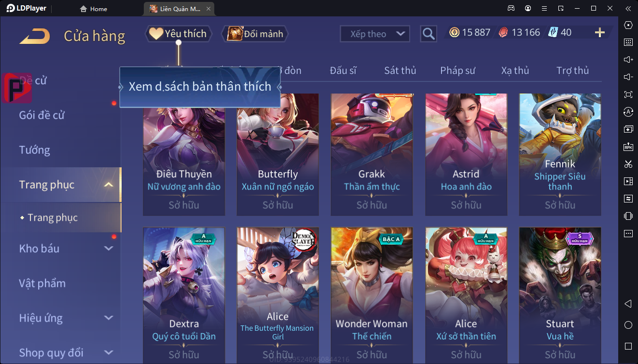Viewport: 638px width, 364px height.
Task: Open the Xếp theo sort dropdown
Action: click(375, 34)
